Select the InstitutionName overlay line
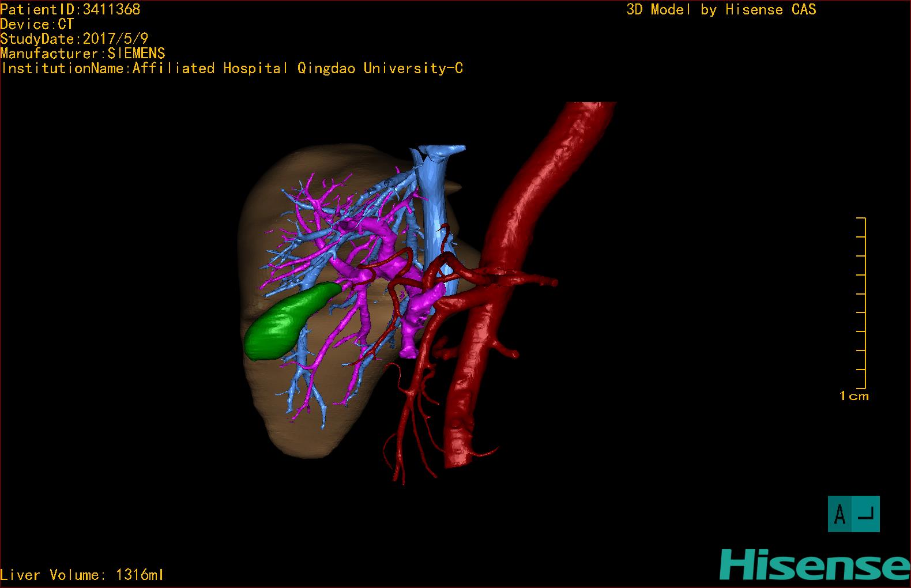The image size is (911, 588). 232,68
